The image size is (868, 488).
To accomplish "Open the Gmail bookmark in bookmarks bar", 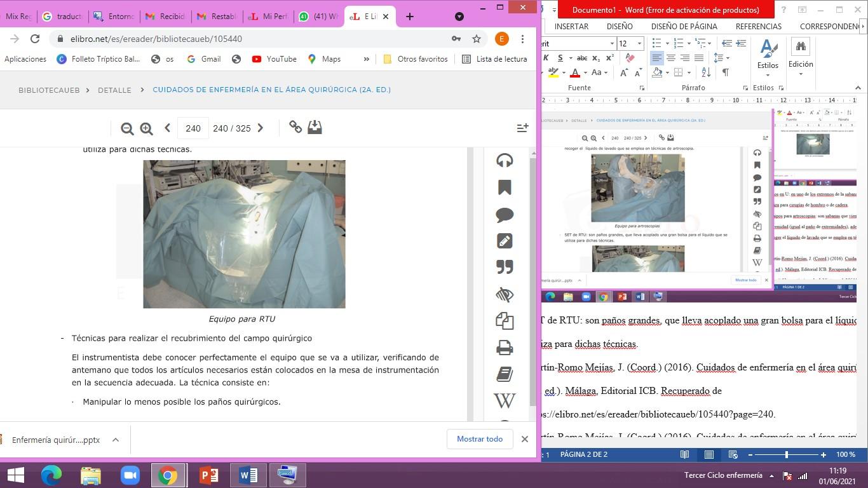I will tap(203, 59).
